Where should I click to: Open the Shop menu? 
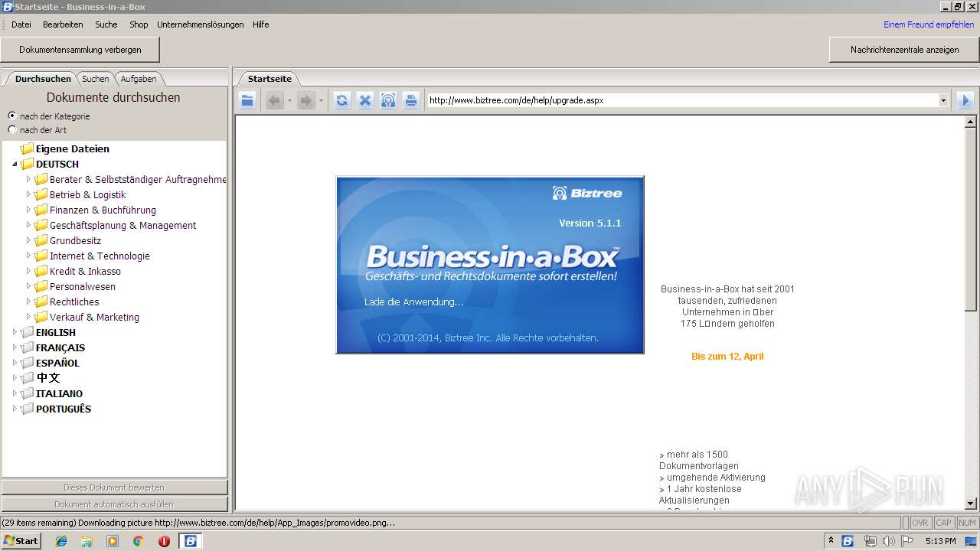(x=139, y=24)
